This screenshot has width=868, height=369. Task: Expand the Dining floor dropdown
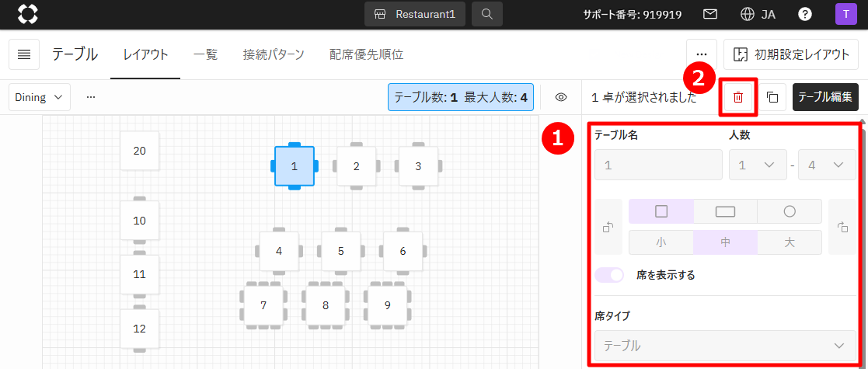pyautogui.click(x=40, y=97)
